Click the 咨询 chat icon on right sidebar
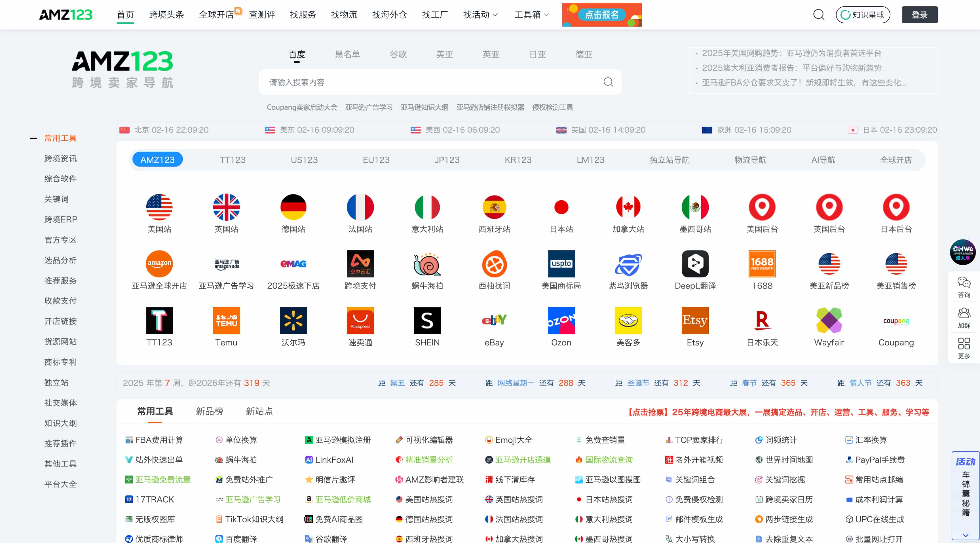 pos(964,282)
